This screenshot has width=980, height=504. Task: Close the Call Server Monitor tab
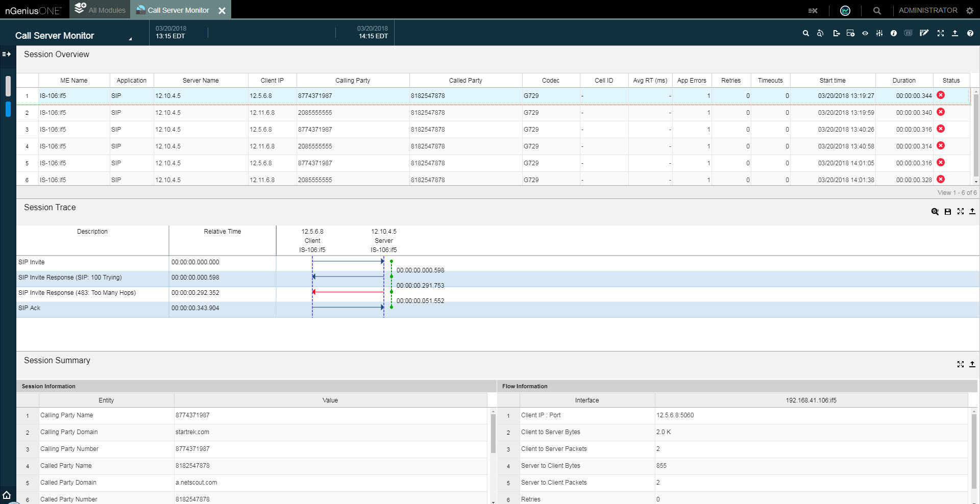point(222,10)
